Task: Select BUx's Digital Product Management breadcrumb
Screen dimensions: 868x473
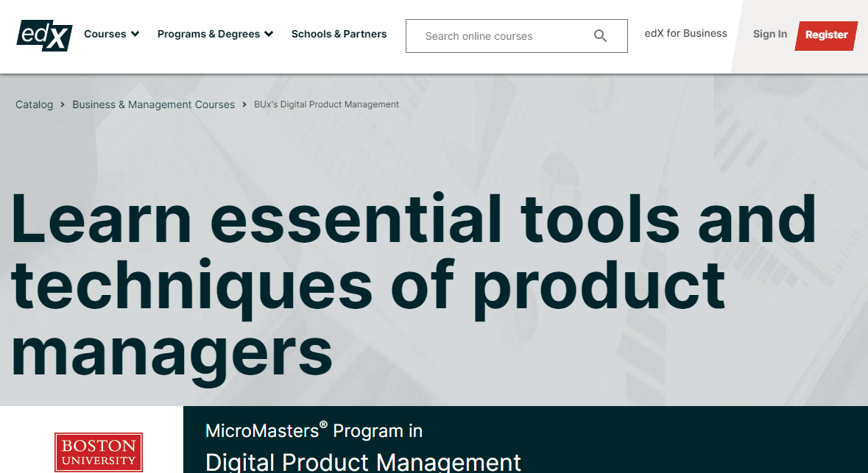Action: tap(326, 104)
